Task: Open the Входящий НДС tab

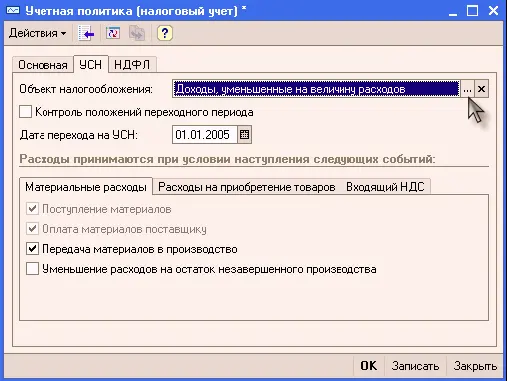Action: pos(385,187)
